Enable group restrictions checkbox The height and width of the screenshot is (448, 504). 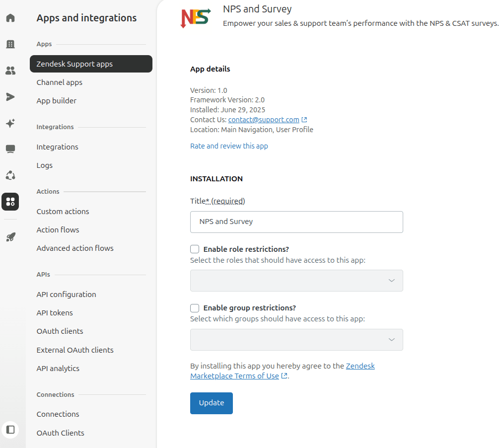[x=195, y=308]
